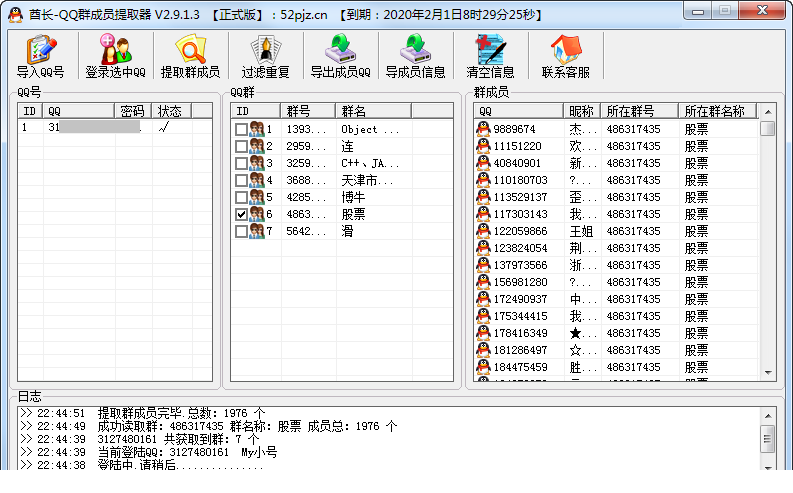Select the logged-in QQ account row
This screenshot has height=493, width=793.
tap(115, 127)
